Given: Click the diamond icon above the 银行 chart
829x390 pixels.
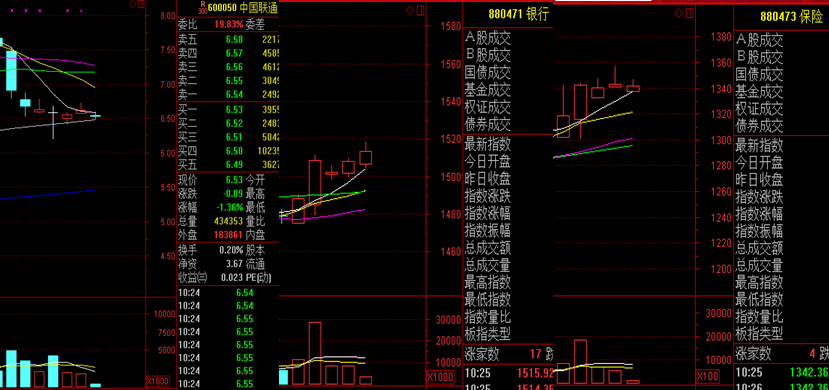Looking at the screenshot, I should 410,11.
